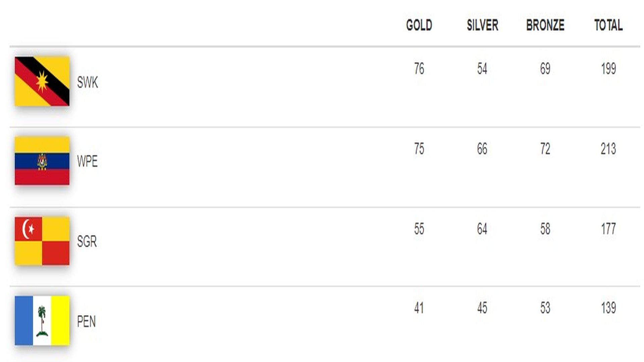The width and height of the screenshot is (644, 362).
Task: Select the WPE team label
Action: click(x=87, y=162)
